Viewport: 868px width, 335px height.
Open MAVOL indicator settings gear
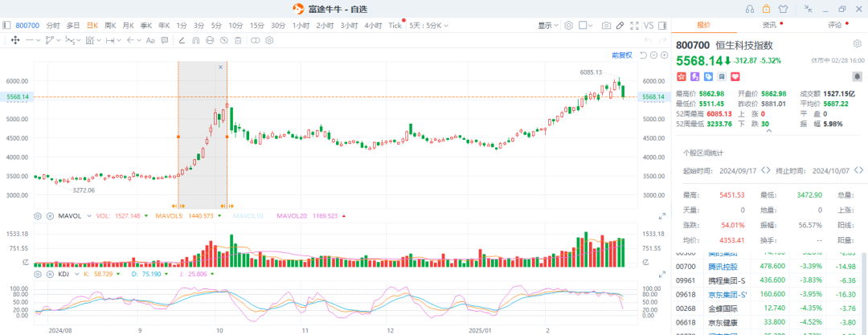point(39,216)
